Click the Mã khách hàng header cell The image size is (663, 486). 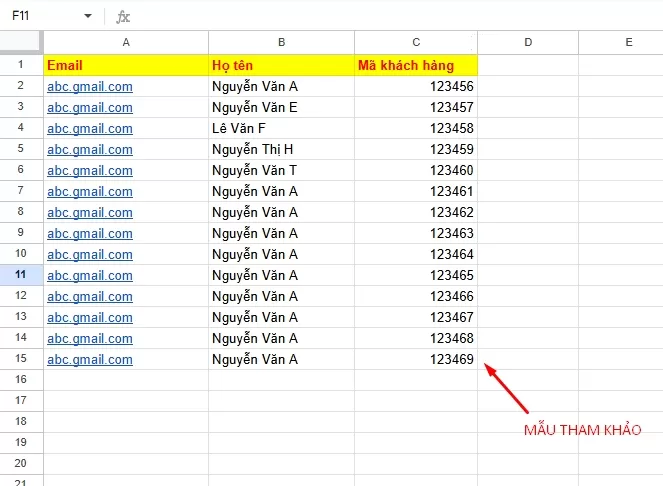click(416, 65)
